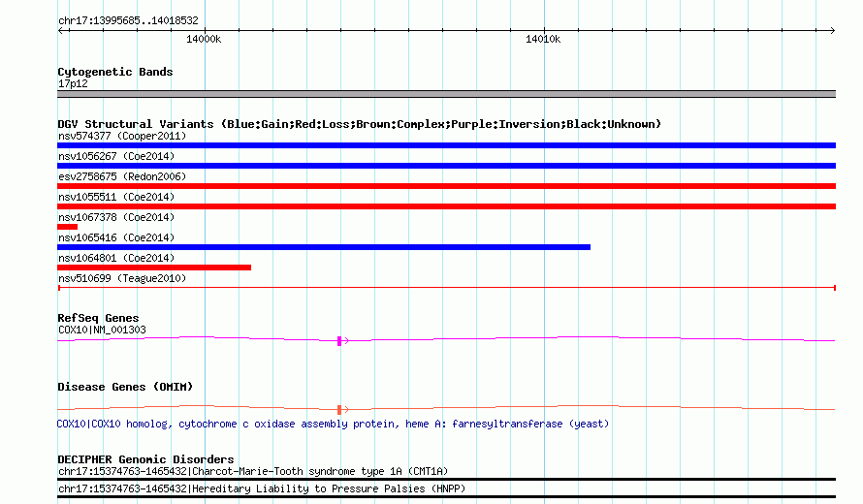Image resolution: width=863 pixels, height=504 pixels.
Task: Click the DGV Structural Variants track title
Action: pos(359,124)
